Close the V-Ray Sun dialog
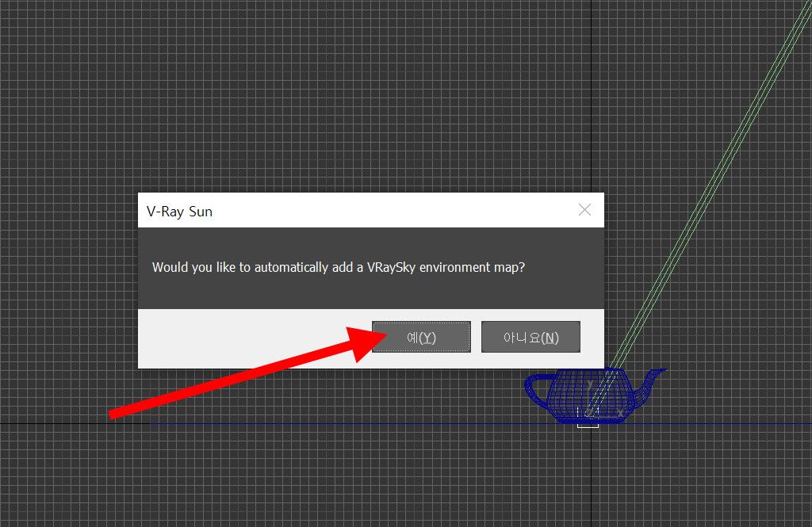812x527 pixels. [x=584, y=210]
